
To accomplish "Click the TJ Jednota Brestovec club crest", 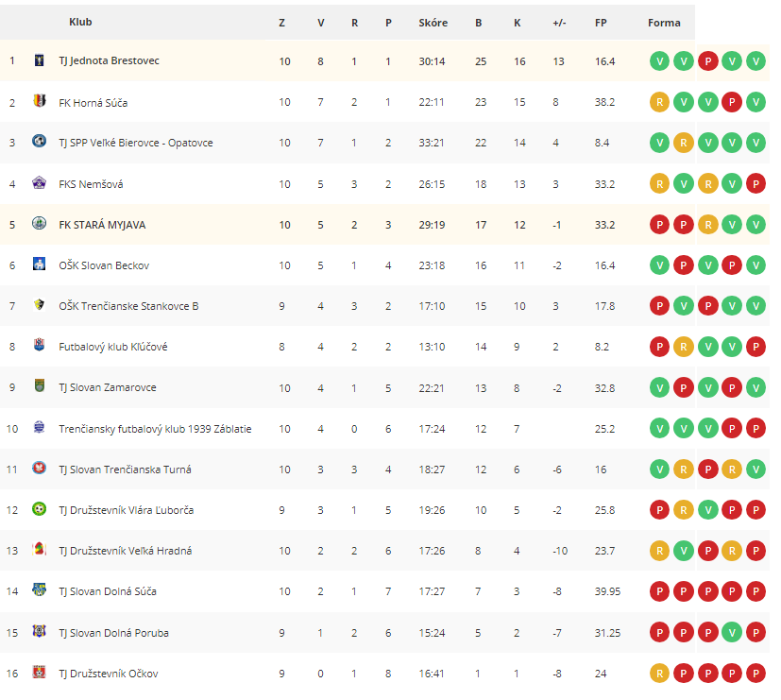I will 39,60.
